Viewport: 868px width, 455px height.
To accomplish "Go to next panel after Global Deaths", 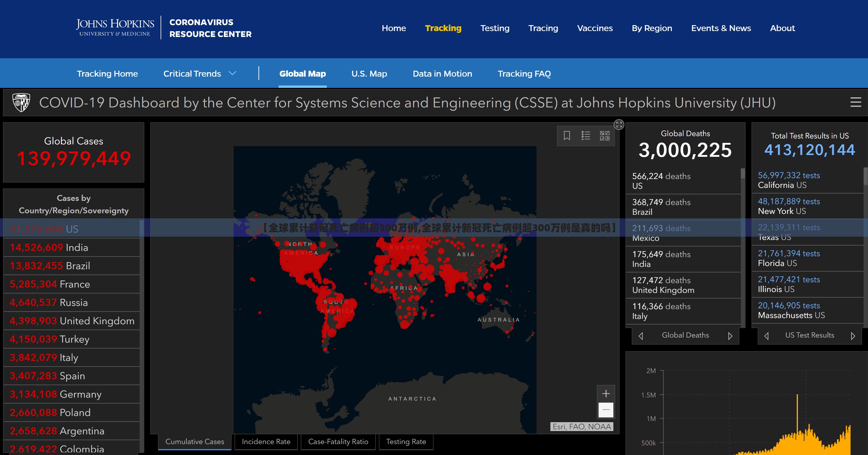I will pyautogui.click(x=730, y=336).
